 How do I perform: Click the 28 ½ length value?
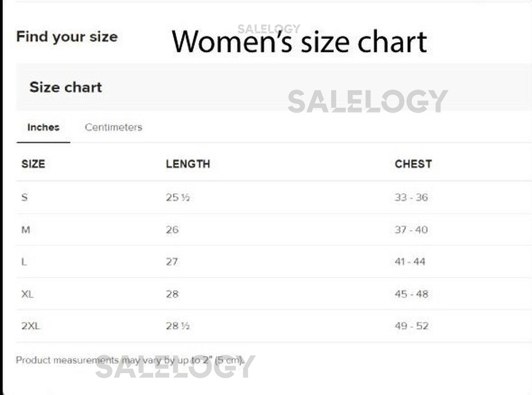click(178, 326)
